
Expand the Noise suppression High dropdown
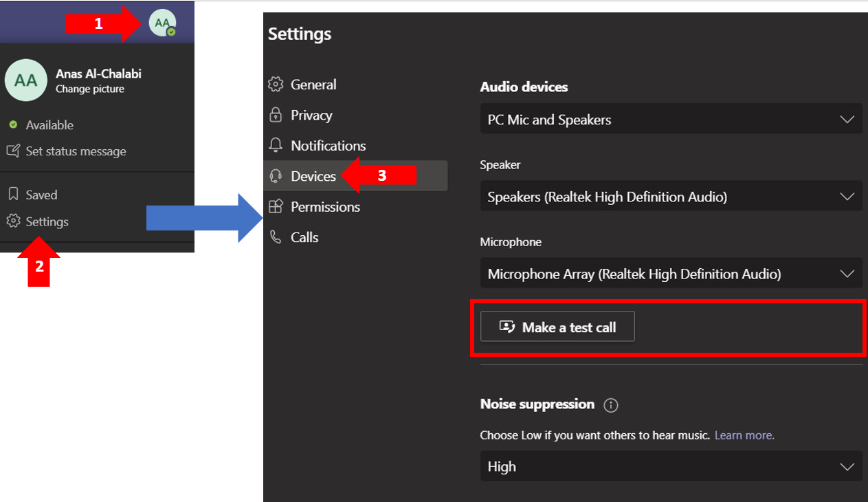tap(671, 466)
